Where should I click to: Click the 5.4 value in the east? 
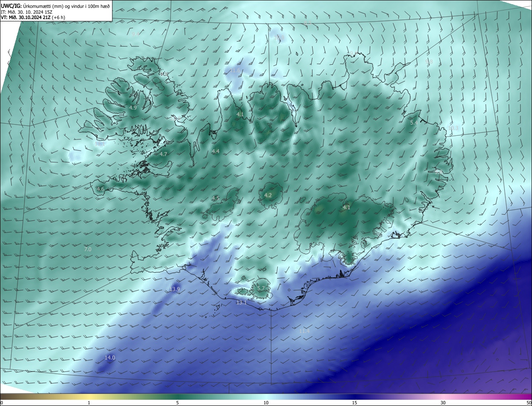click(x=414, y=123)
